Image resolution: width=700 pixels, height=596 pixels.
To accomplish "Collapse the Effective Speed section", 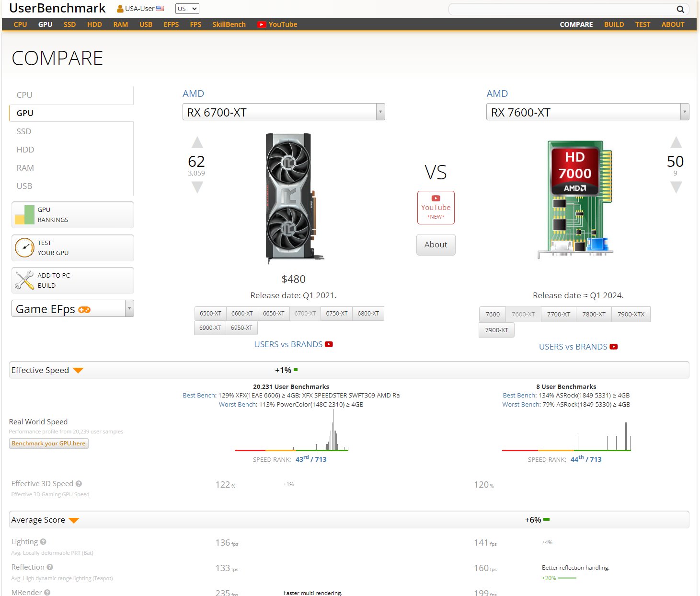I will pos(78,371).
